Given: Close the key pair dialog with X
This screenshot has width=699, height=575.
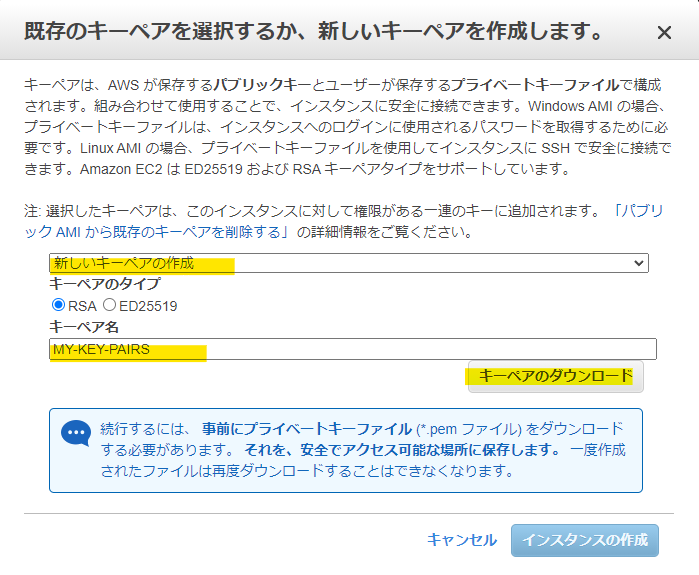Looking at the screenshot, I should (664, 33).
